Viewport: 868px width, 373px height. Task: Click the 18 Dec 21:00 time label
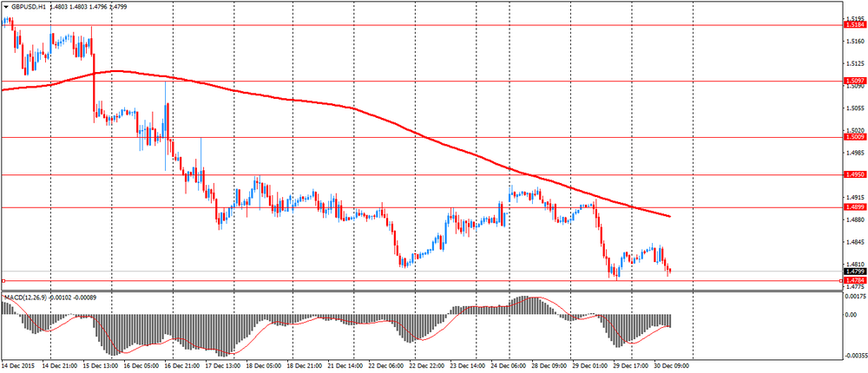pyautogui.click(x=306, y=366)
